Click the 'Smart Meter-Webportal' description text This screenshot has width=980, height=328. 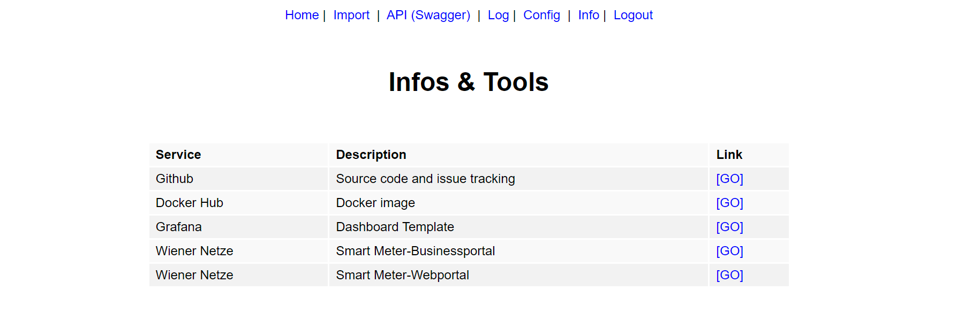tap(402, 275)
